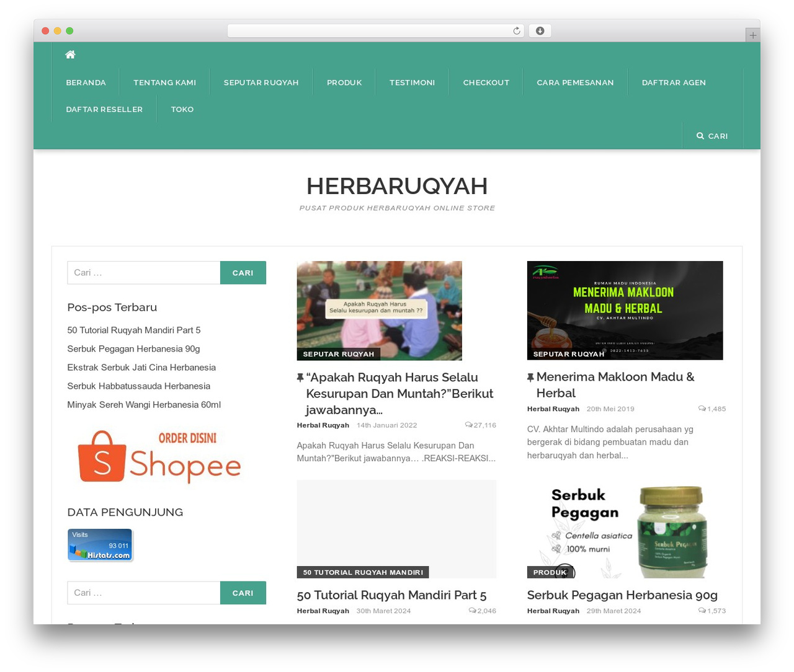794x672 pixels.
Task: Click the date 29th Maret 2024
Action: (x=613, y=611)
